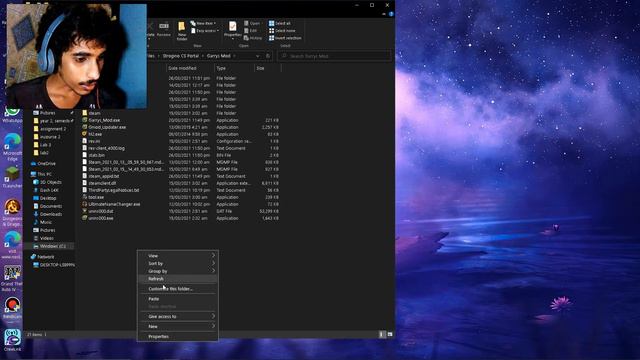The width and height of the screenshot is (640, 360).
Task: Open OneDrive in the navigation pane
Action: pos(43,164)
